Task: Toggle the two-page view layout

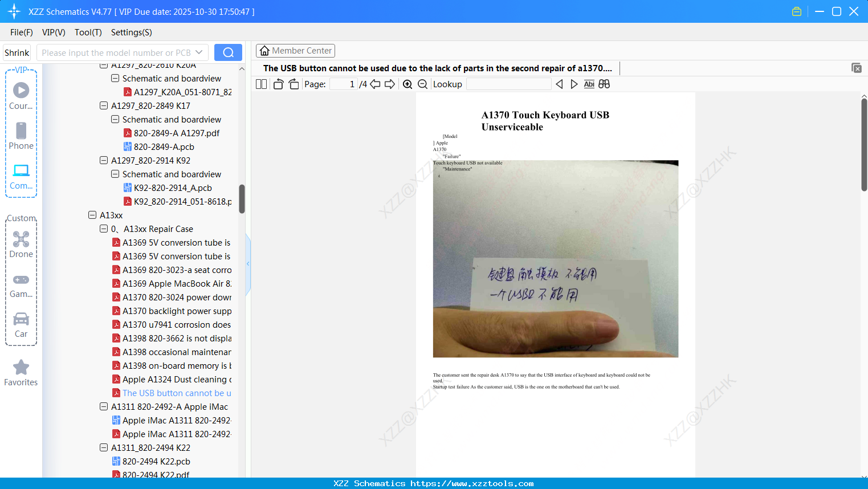Action: [x=261, y=84]
